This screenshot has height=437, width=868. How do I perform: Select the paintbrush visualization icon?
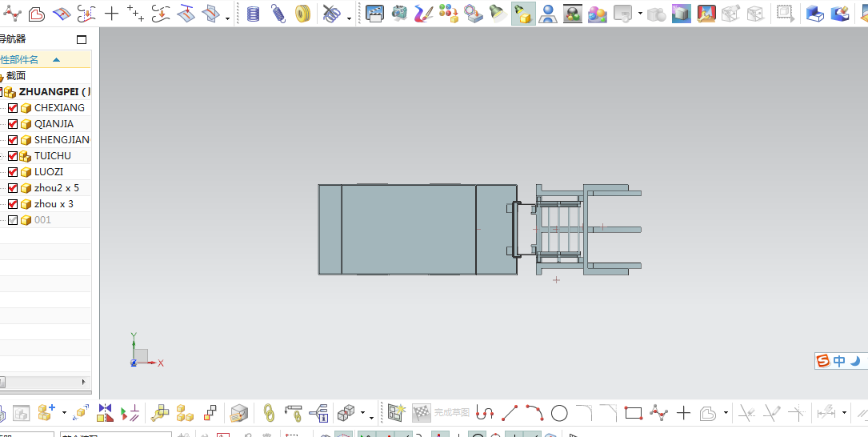[x=424, y=14]
